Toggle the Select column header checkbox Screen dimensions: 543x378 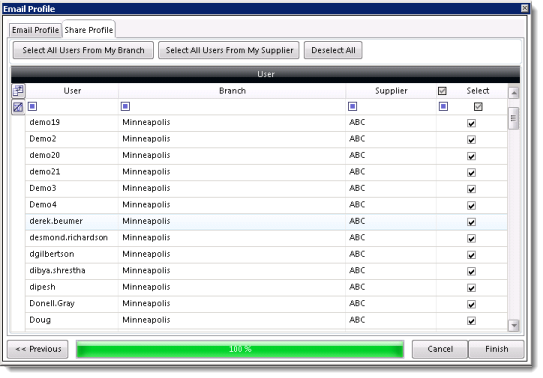(x=442, y=91)
